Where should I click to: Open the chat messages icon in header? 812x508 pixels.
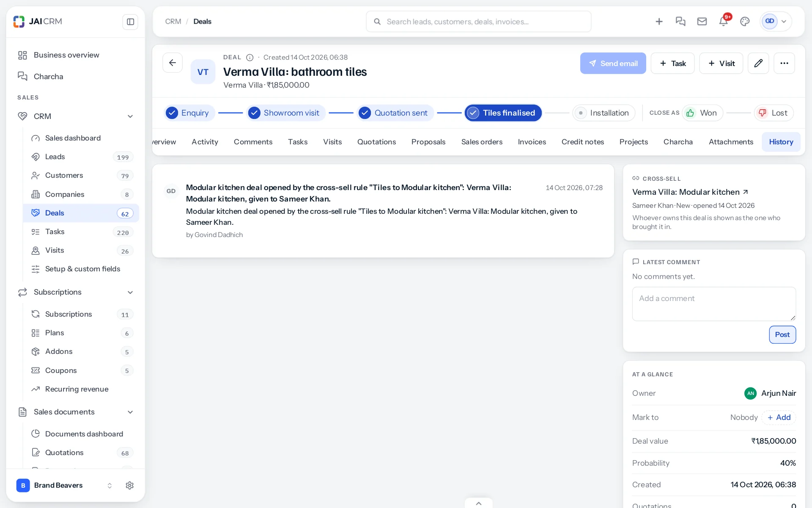pyautogui.click(x=680, y=22)
